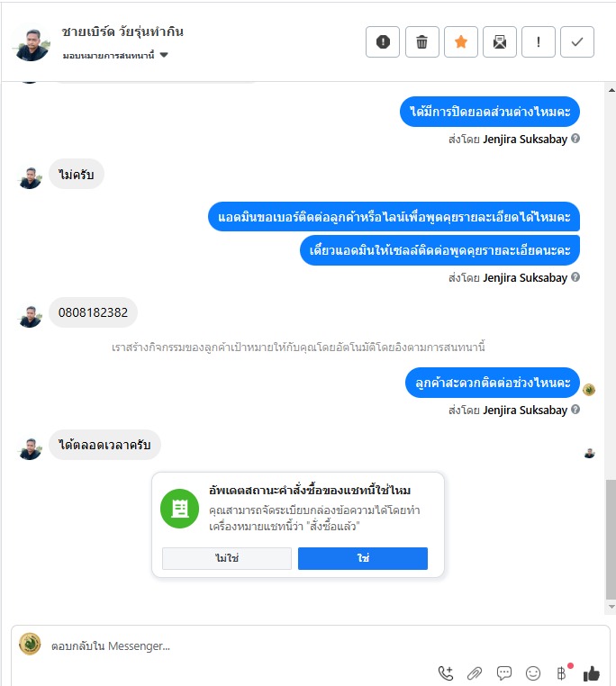
Task: Click scroll up arrow of chat
Action: (611, 90)
